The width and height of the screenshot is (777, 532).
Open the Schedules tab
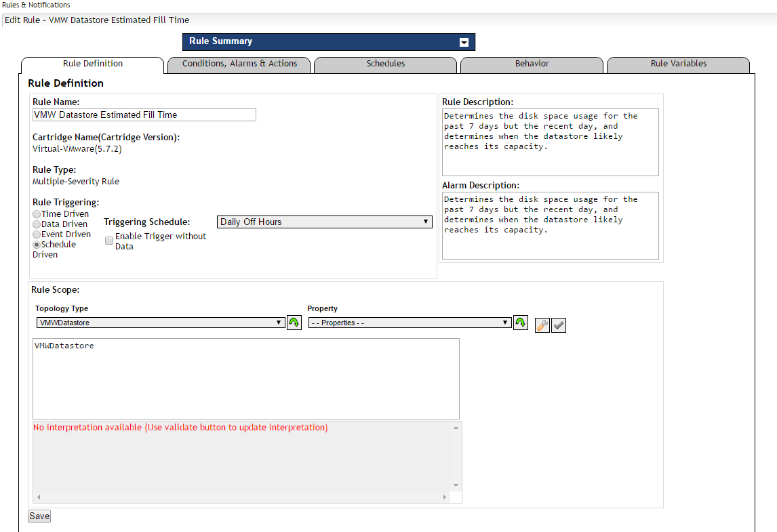click(386, 64)
